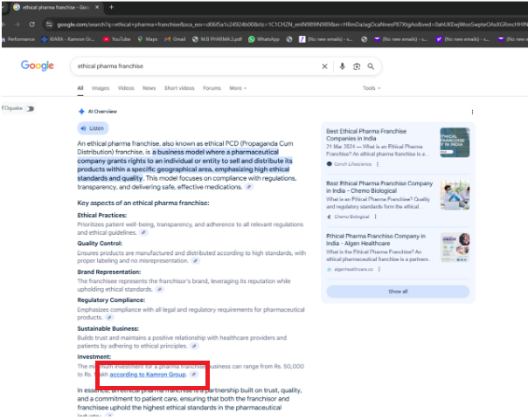528x420 pixels.
Task: Switch to the Images tab
Action: click(101, 88)
